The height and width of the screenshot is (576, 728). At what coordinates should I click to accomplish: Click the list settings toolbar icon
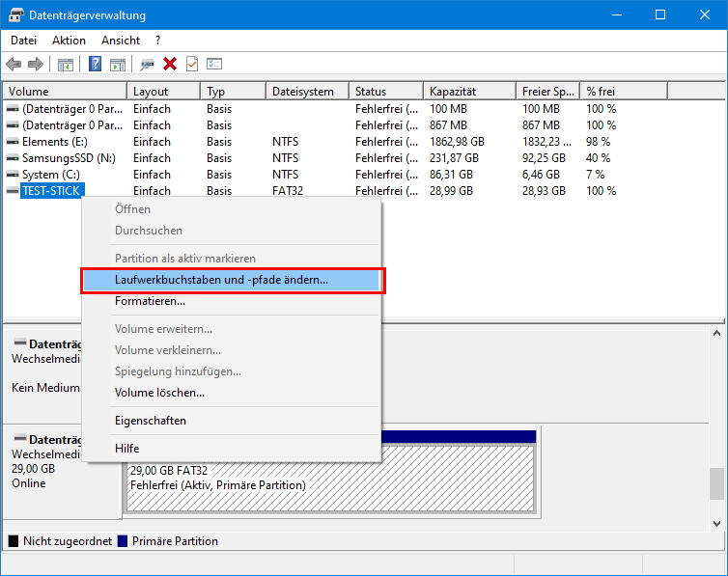click(x=214, y=64)
